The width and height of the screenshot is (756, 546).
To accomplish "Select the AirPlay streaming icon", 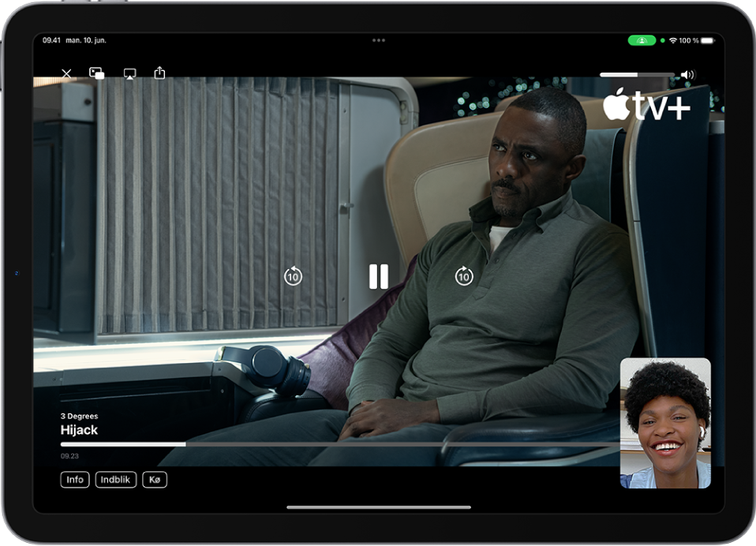I will tap(129, 73).
